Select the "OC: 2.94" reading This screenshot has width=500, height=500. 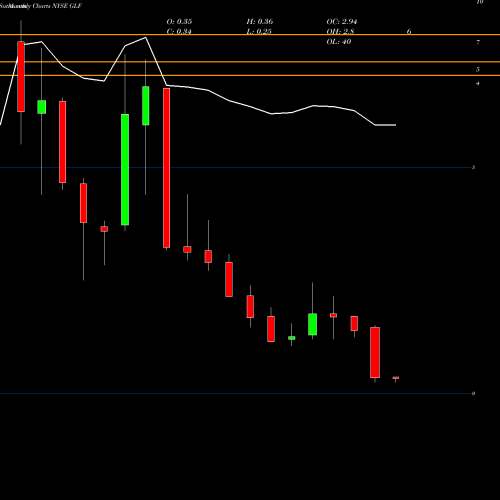coord(342,22)
